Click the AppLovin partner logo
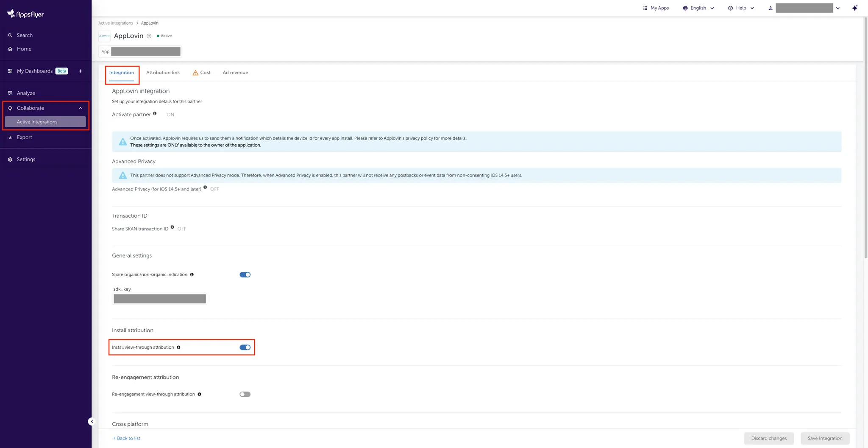The image size is (868, 448). [104, 36]
